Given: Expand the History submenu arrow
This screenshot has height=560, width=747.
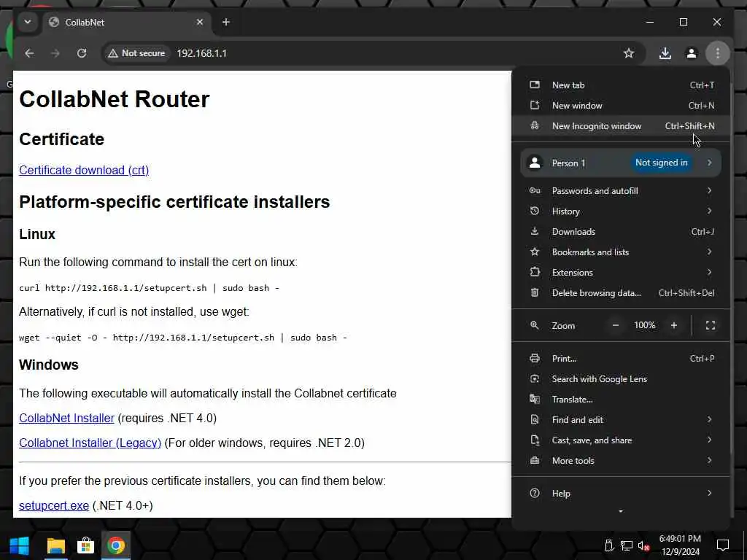Looking at the screenshot, I should click(709, 211).
